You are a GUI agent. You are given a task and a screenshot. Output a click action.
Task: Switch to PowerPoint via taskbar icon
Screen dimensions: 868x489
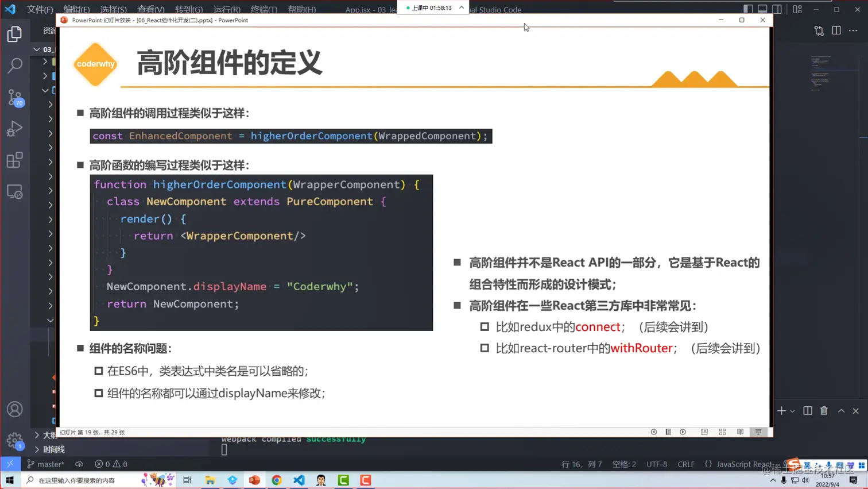coord(254,480)
